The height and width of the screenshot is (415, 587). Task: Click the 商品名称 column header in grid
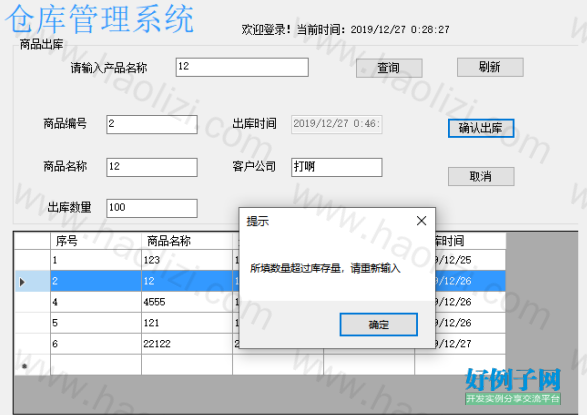(x=187, y=241)
